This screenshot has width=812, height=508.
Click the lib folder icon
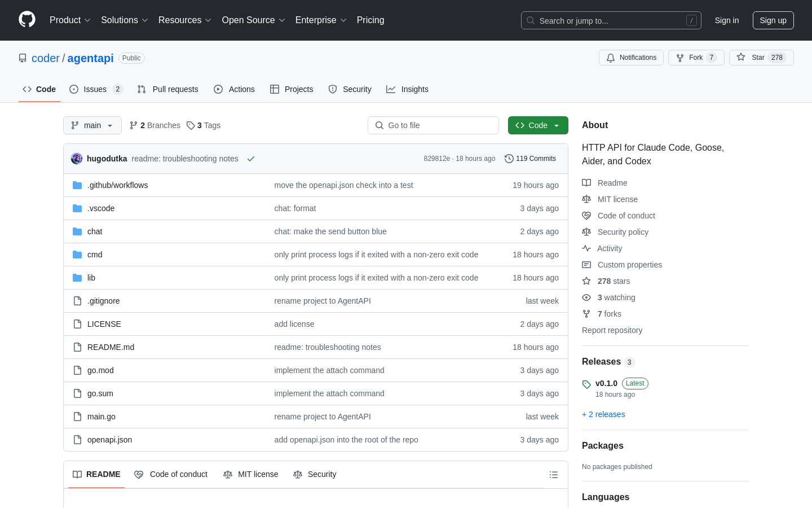(77, 278)
